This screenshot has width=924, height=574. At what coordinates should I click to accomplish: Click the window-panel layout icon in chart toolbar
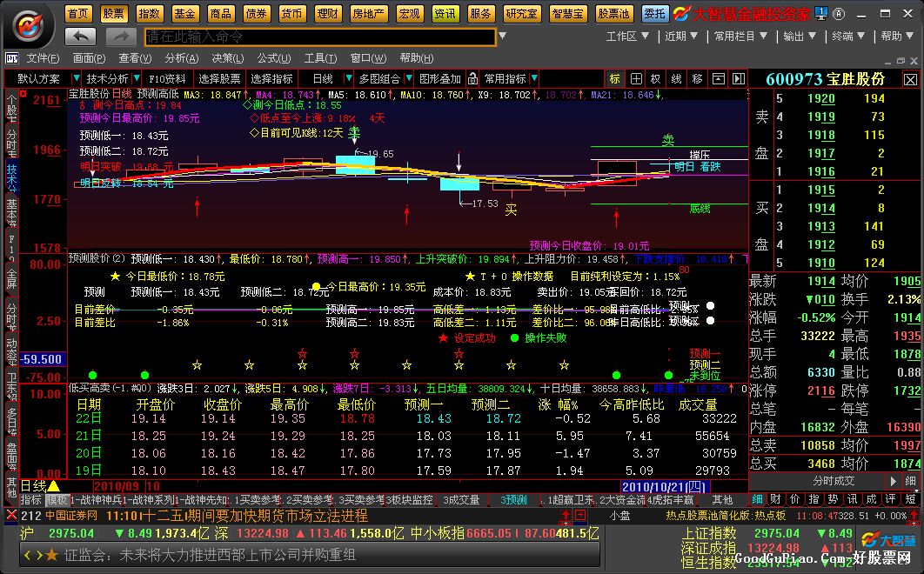(x=719, y=79)
